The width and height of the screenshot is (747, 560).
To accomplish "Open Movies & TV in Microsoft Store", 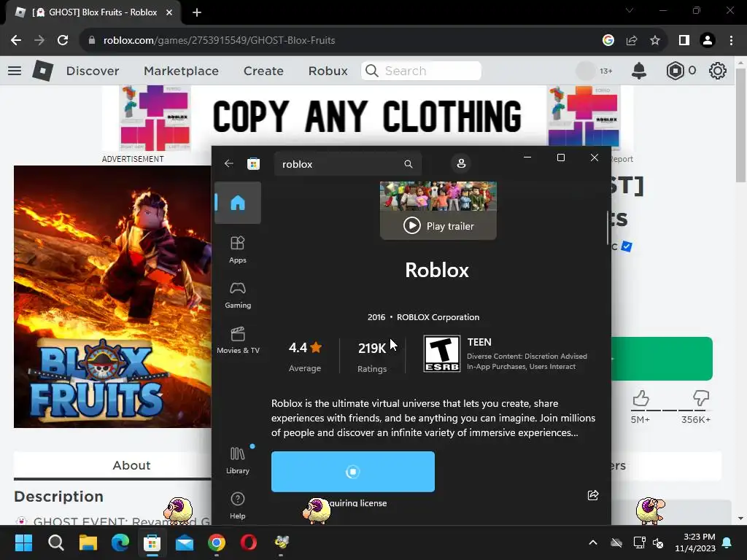I will point(238,340).
